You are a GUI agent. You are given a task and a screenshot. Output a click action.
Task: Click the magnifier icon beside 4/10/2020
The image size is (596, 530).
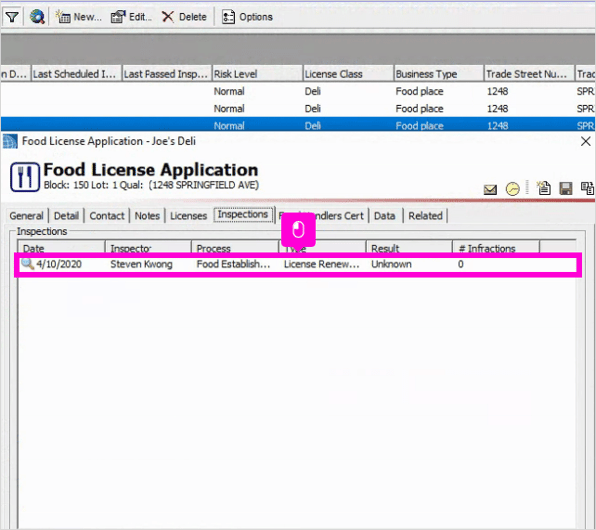[27, 263]
